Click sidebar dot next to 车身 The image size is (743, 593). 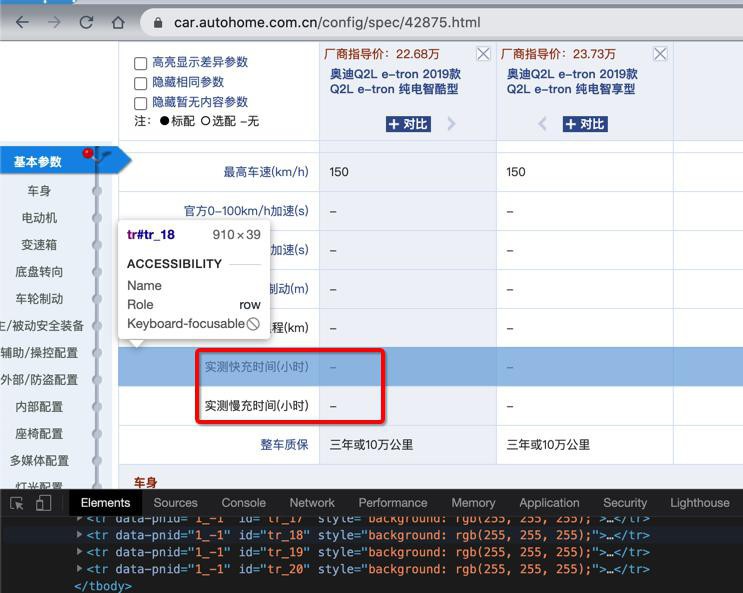97,191
